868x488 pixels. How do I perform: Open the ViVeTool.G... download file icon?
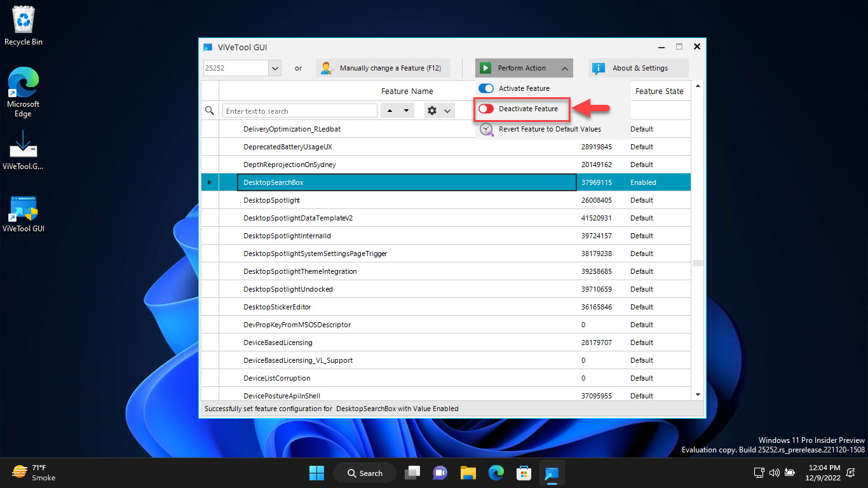[x=24, y=150]
